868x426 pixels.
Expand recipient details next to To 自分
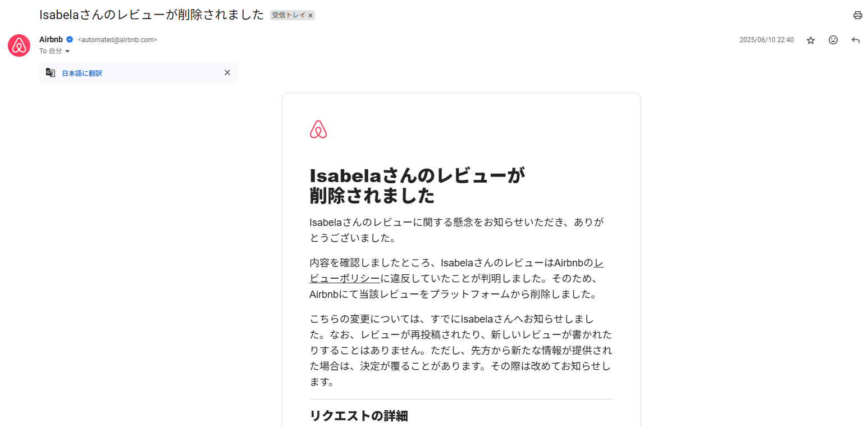pos(67,51)
